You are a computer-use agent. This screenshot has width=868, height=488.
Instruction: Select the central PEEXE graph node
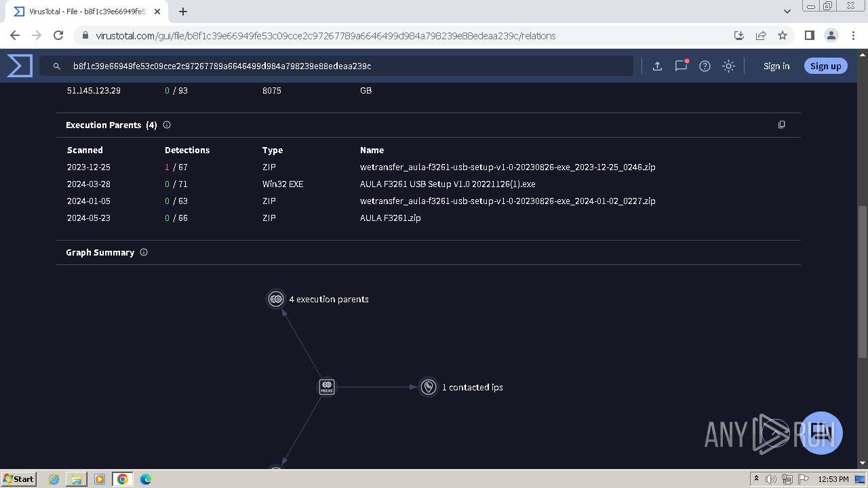tap(327, 387)
